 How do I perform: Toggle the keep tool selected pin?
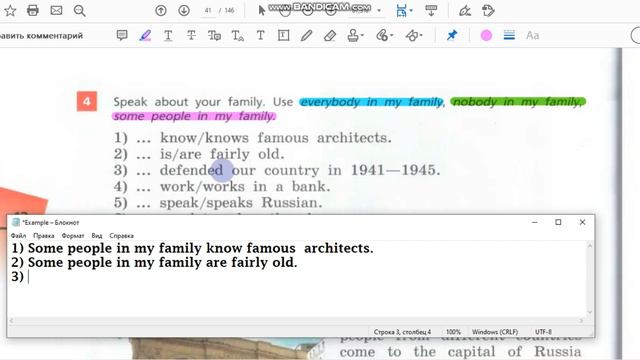point(451,36)
